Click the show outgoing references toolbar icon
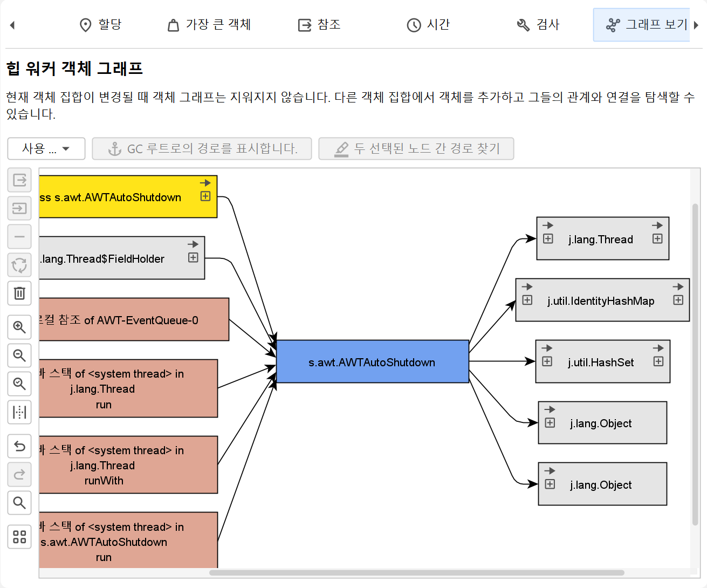The image size is (707, 588). [x=19, y=180]
